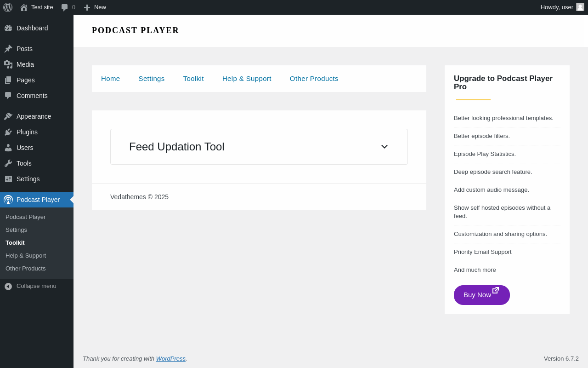Click 'Add custom audio message.' text

[492, 190]
